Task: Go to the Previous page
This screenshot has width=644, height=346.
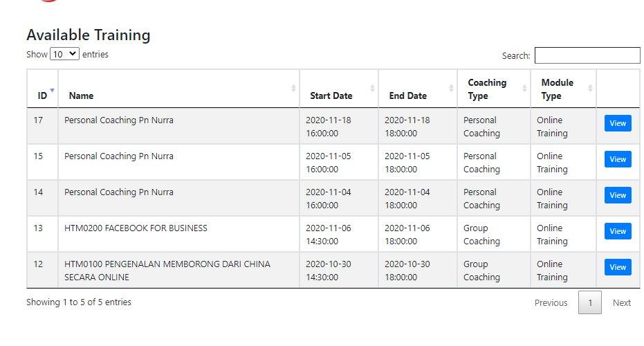Action: tap(551, 302)
